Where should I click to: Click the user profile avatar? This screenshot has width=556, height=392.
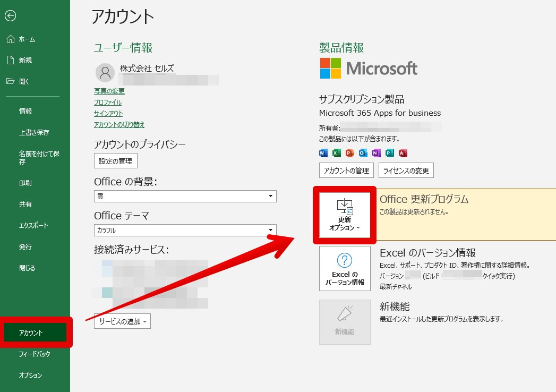(x=105, y=72)
